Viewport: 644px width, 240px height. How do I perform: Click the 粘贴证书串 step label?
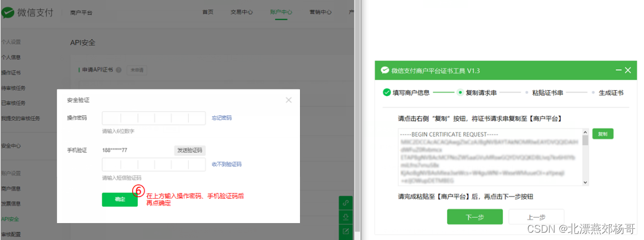point(547,93)
